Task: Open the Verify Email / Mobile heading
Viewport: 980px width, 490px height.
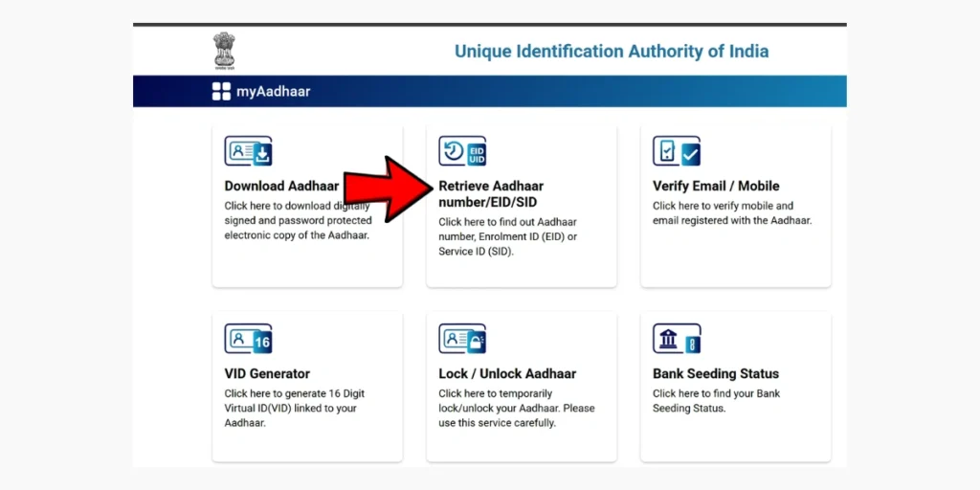Action: (x=716, y=187)
